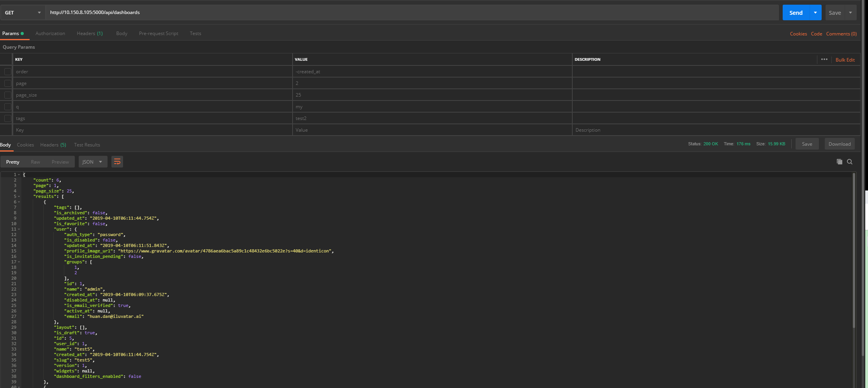Enable the page_size query parameter checkbox
This screenshot has width=868, height=388.
(8, 95)
